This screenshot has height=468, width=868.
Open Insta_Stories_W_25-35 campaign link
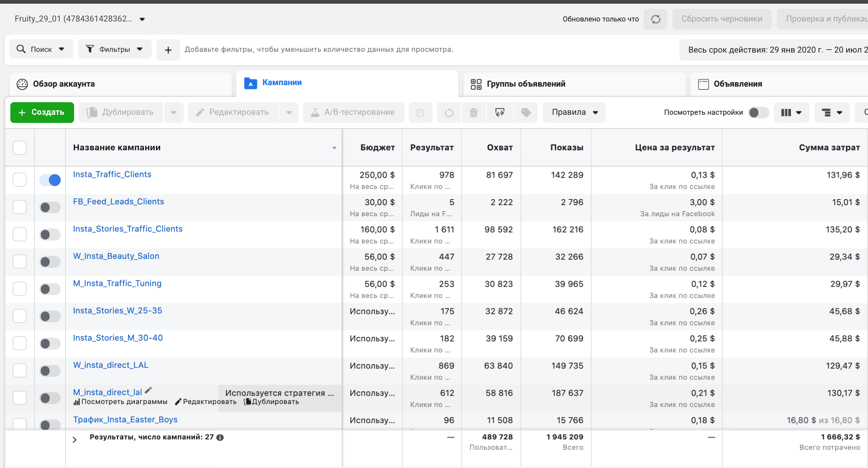tap(118, 311)
